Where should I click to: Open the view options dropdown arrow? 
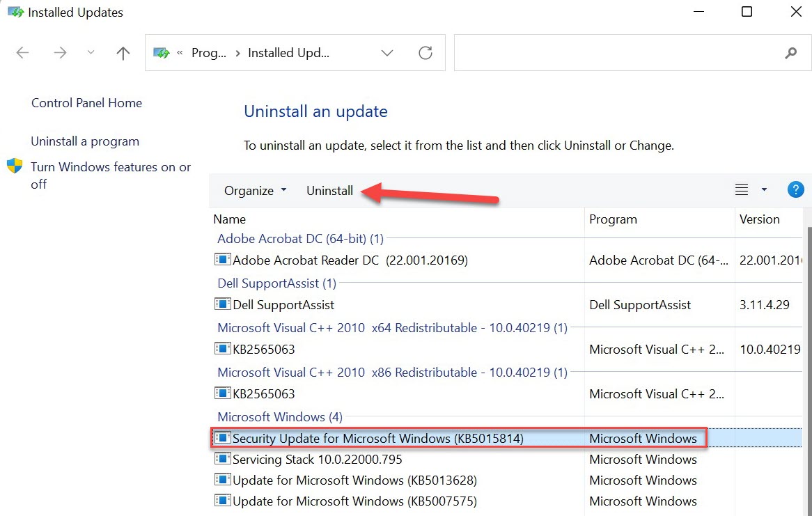point(764,189)
